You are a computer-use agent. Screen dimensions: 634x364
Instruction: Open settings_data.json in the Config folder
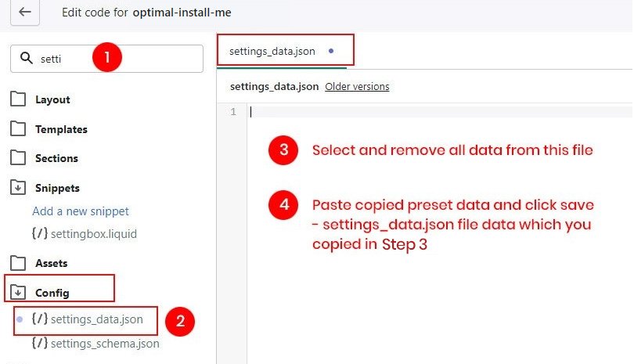pyautogui.click(x=96, y=319)
